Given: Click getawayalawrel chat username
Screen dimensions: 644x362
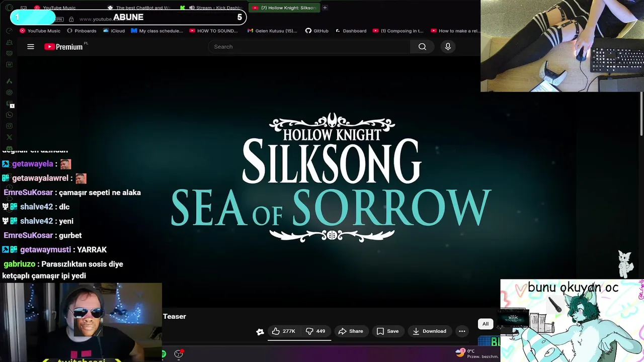Looking at the screenshot, I should click(40, 178).
